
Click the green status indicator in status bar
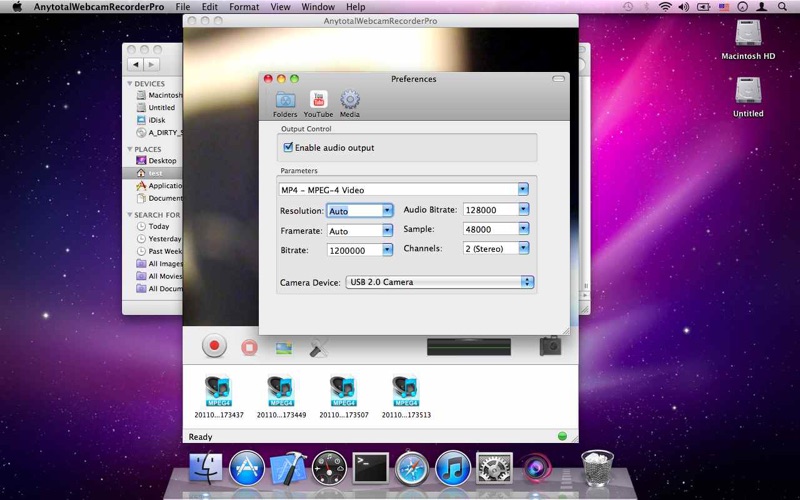point(562,436)
